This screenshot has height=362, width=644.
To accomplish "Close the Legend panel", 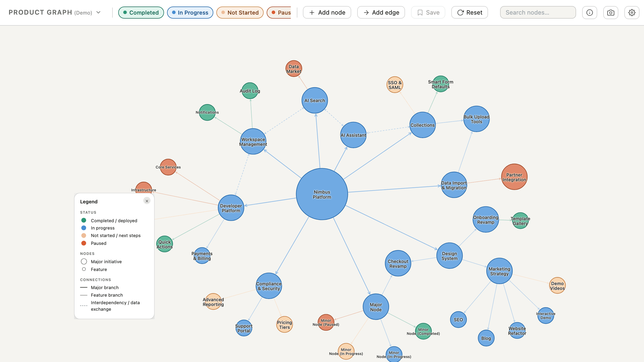I will (147, 201).
